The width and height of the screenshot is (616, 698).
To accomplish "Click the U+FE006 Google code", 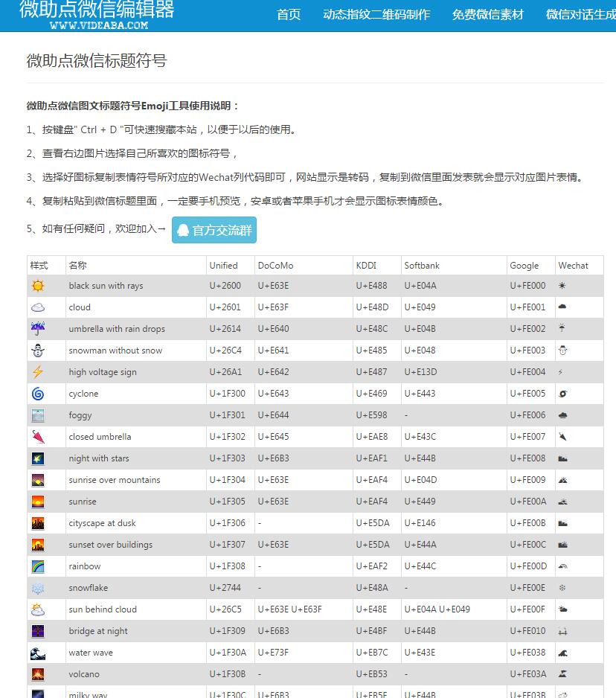I will coord(528,415).
